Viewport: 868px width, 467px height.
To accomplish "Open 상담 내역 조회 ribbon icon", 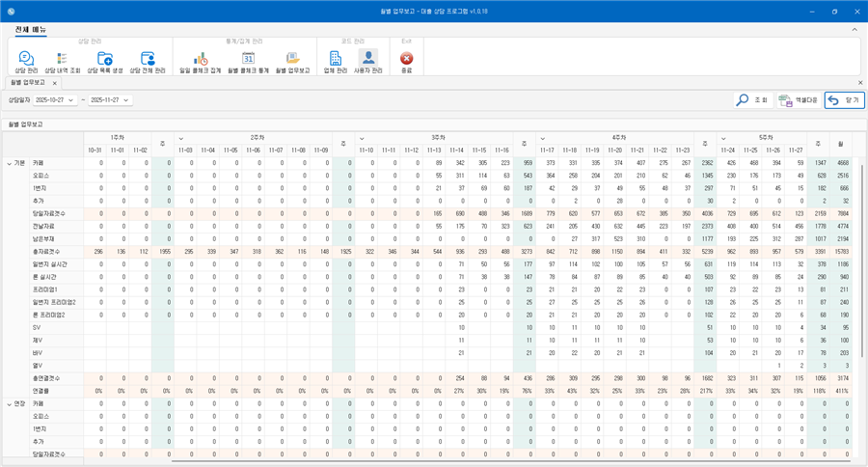I will 62,62.
